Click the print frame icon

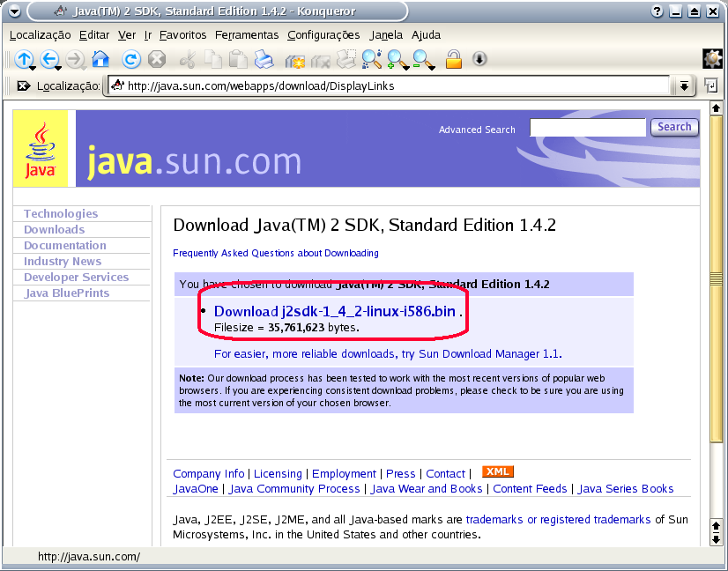coord(345,59)
